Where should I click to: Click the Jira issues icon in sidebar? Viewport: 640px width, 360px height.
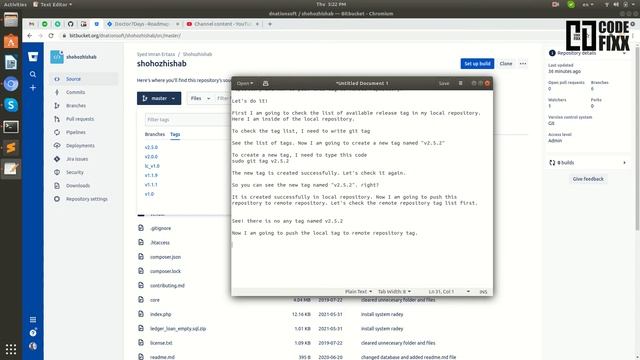coord(57,159)
